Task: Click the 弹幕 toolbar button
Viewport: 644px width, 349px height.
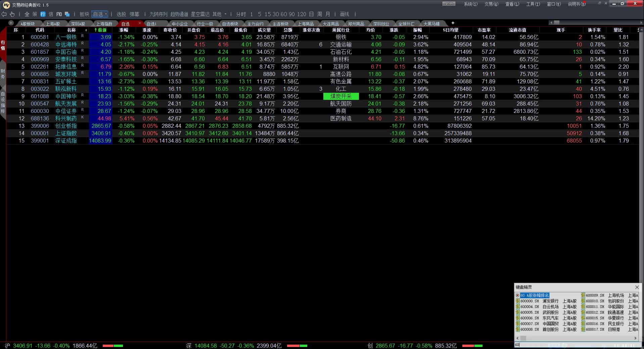Action: point(134,14)
